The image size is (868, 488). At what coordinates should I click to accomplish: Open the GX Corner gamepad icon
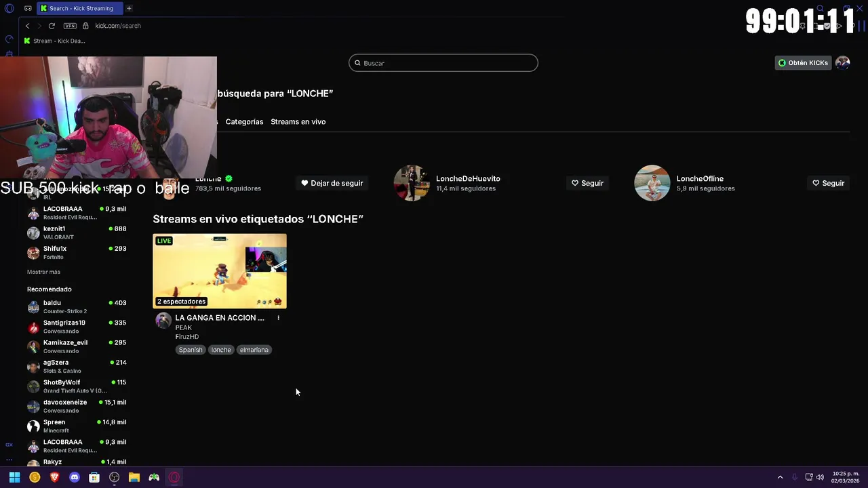[x=28, y=8]
